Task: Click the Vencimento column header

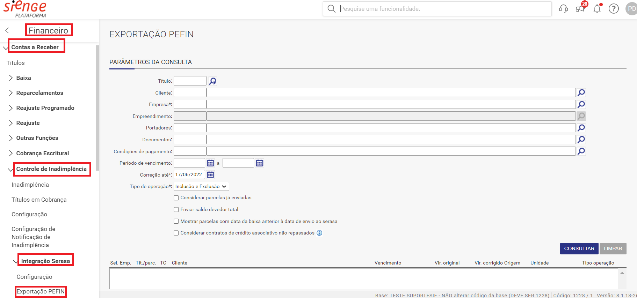Action: click(388, 263)
